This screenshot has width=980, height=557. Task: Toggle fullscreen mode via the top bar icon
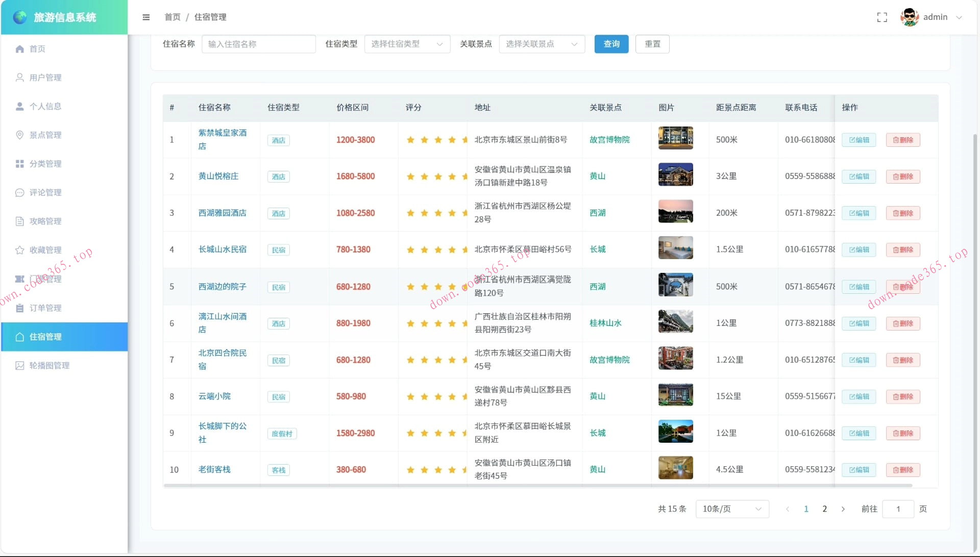pos(882,17)
